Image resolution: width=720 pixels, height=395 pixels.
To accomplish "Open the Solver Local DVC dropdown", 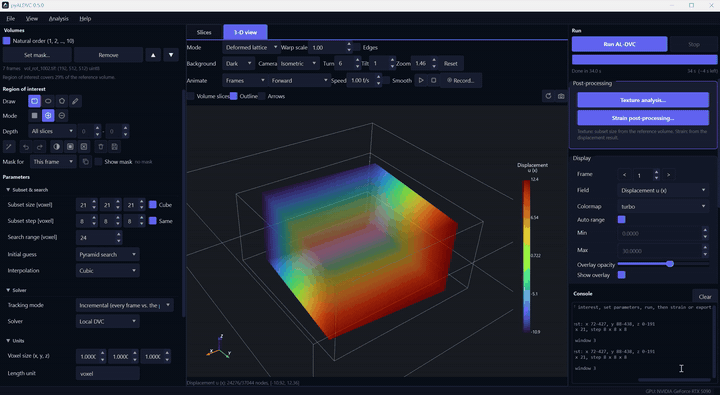I will 107,322.
